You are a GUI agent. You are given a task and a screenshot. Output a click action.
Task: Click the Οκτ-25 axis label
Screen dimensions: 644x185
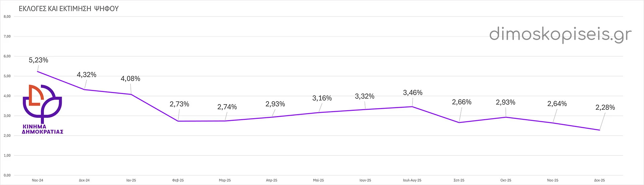(x=506, y=180)
